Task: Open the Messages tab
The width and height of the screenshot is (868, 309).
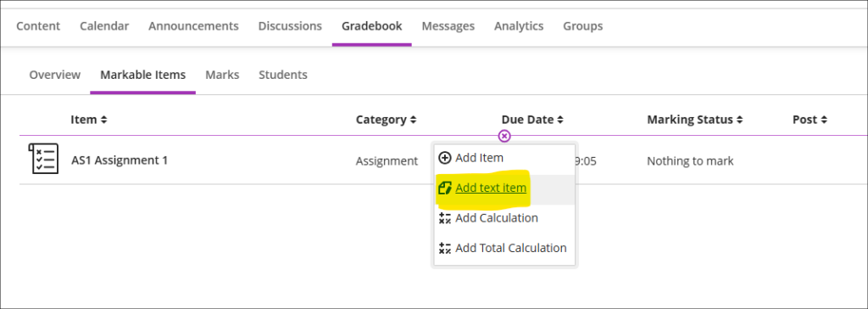Action: point(448,26)
